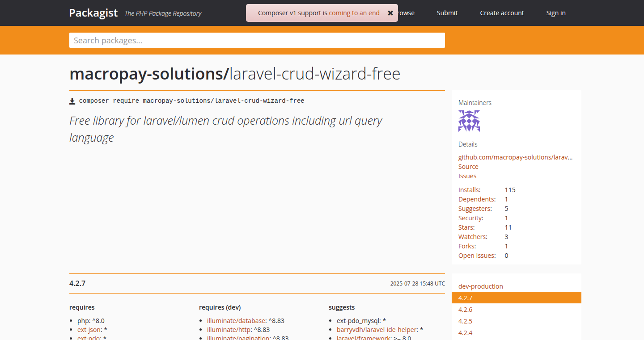Open the Forks link

pos(467,246)
